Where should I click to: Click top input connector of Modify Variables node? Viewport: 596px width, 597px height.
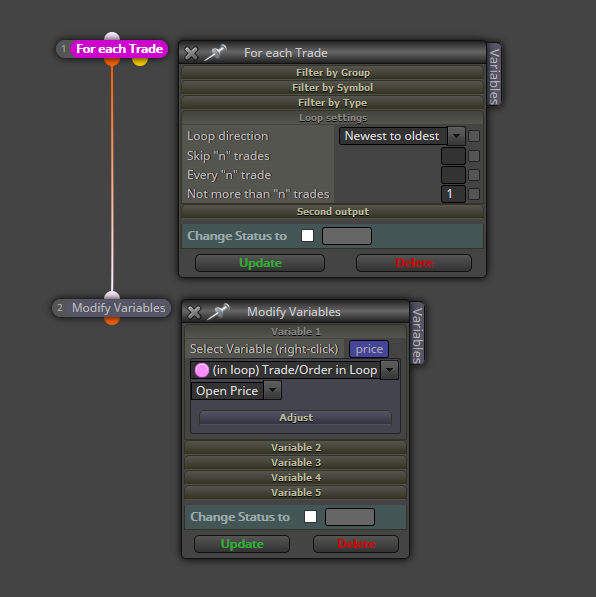point(112,295)
